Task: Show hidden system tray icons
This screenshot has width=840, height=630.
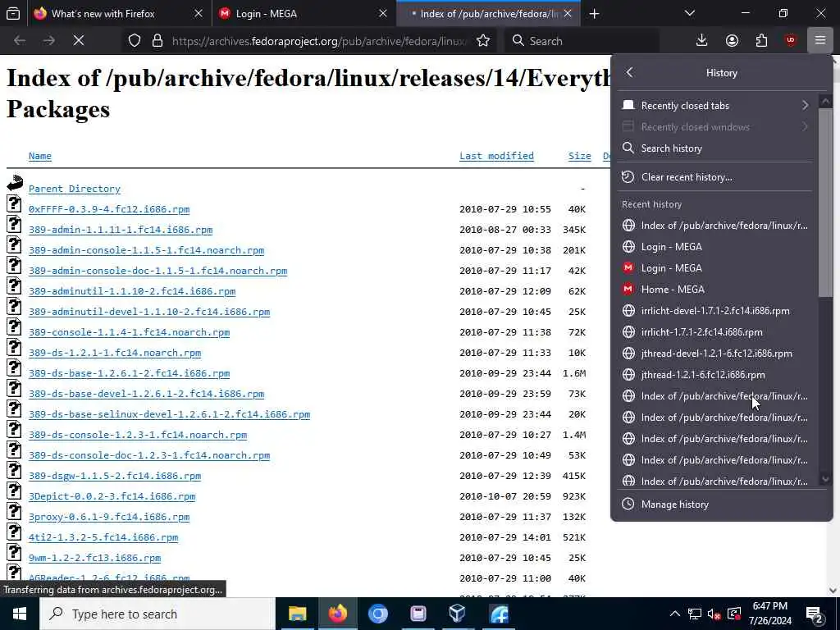Action: [675, 614]
